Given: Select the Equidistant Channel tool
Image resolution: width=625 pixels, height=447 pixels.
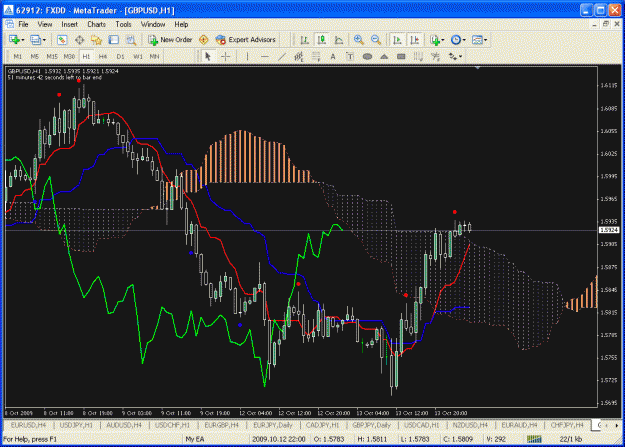Looking at the screenshot, I should [x=299, y=57].
